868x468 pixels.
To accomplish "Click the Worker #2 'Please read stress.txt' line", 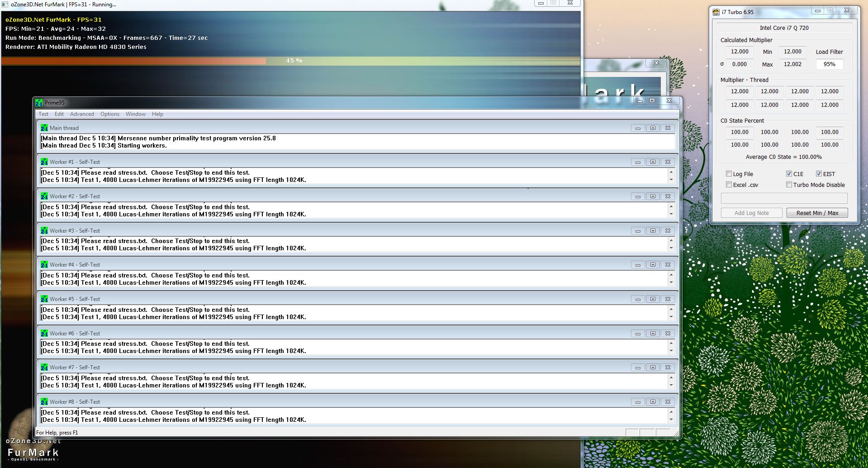I will tap(145, 207).
